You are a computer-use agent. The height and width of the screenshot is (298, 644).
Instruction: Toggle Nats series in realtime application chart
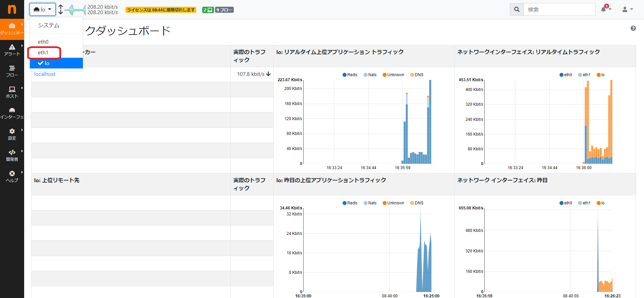[370, 75]
